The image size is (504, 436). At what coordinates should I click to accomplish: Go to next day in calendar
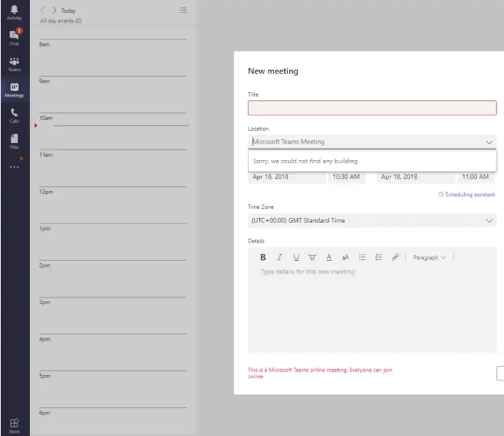54,10
